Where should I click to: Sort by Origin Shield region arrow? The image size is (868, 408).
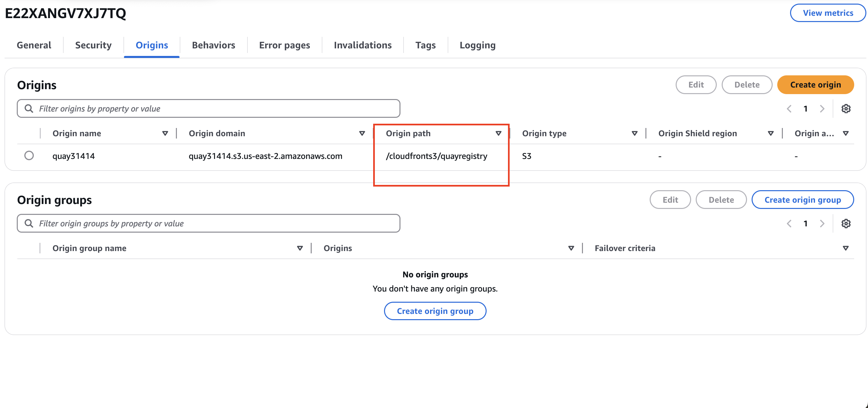771,134
